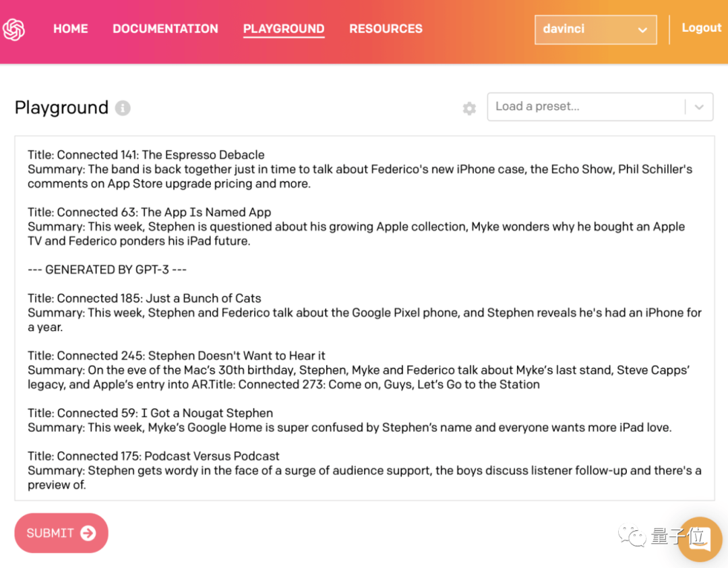728x568 pixels.
Task: Go to the HOME nav item
Action: pyautogui.click(x=71, y=29)
